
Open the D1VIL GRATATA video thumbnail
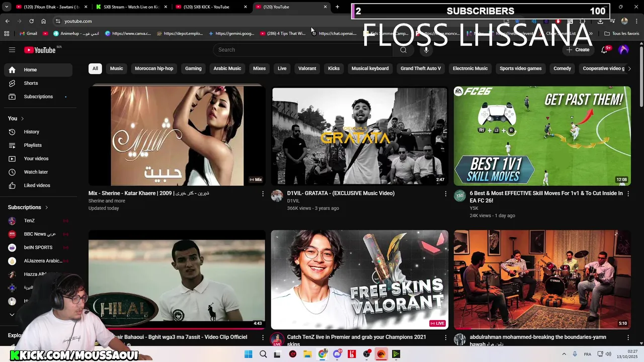point(359,136)
